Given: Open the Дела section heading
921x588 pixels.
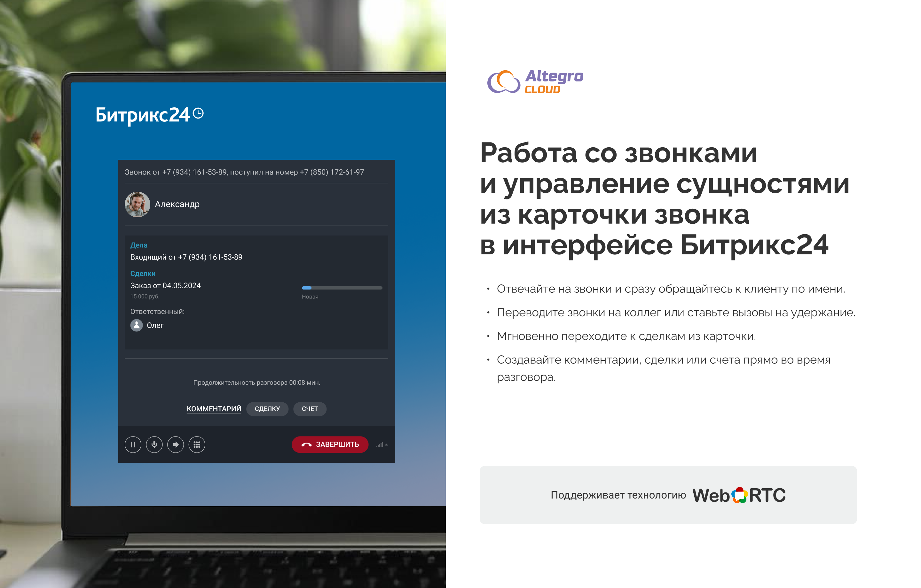Looking at the screenshot, I should (x=139, y=245).
